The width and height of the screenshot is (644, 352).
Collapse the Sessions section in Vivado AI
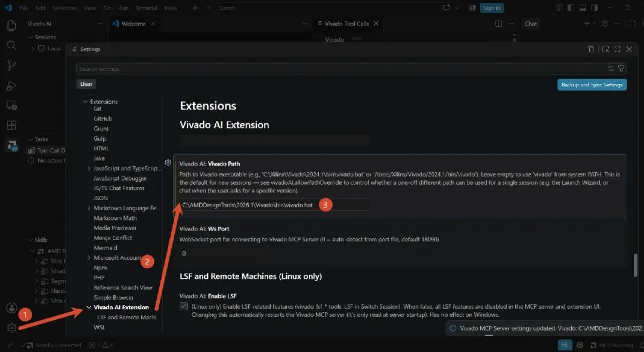[30, 38]
